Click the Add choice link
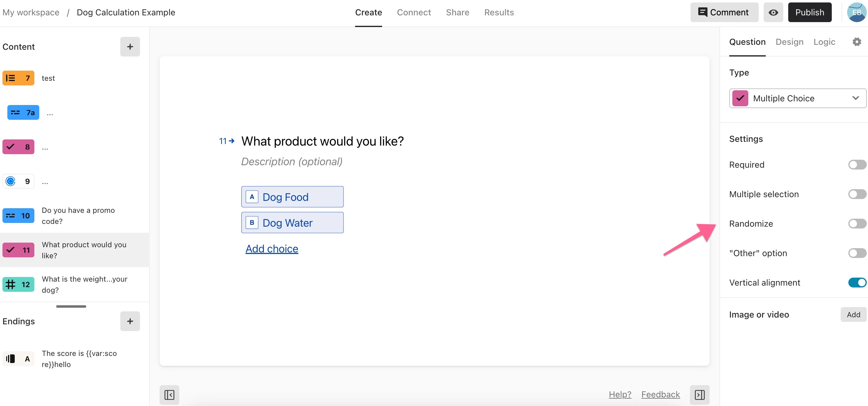Viewport: 868px width, 406px height. 272,248
